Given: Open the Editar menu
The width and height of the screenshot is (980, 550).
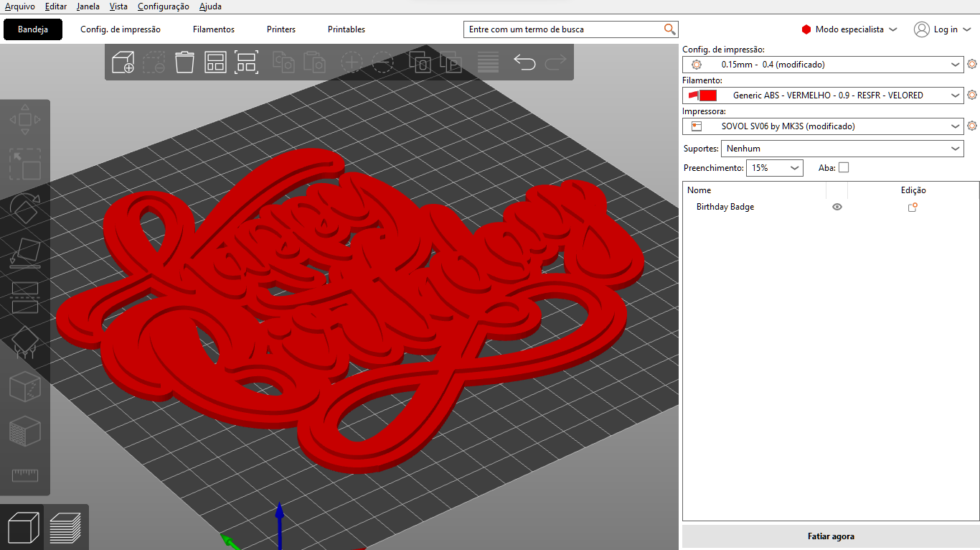Looking at the screenshot, I should (56, 6).
